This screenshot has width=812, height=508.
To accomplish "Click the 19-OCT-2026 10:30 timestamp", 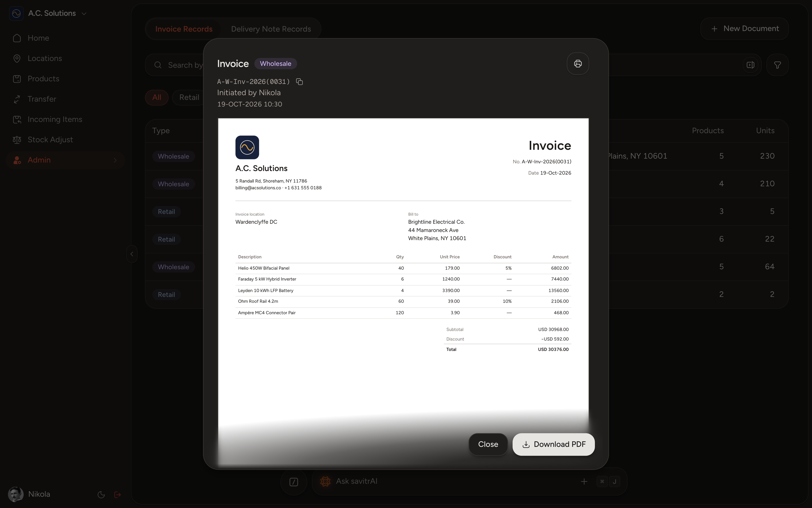I will pos(249,104).
